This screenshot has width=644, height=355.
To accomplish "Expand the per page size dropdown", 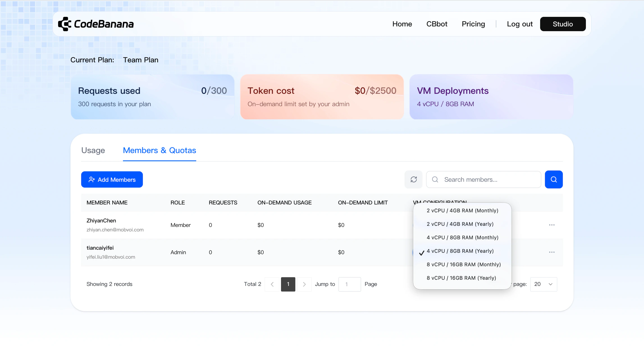I will pos(543,284).
